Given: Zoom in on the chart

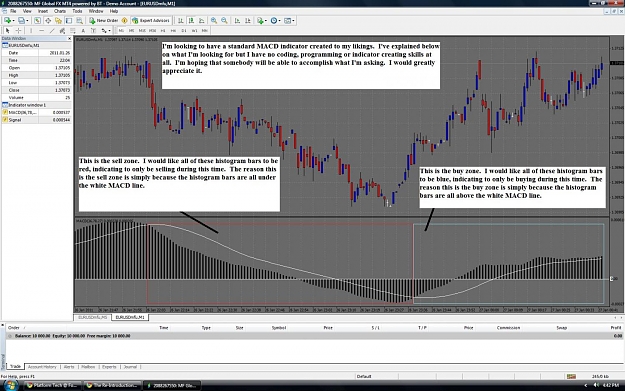Looking at the screenshot, I should (214, 20).
